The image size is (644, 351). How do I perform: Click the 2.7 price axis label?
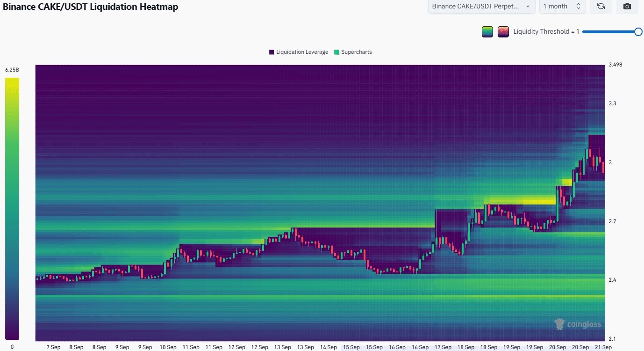point(612,221)
